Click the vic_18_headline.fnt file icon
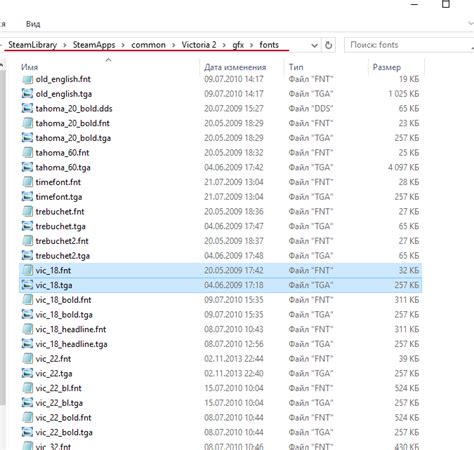This screenshot has height=450, width=474. 27,329
